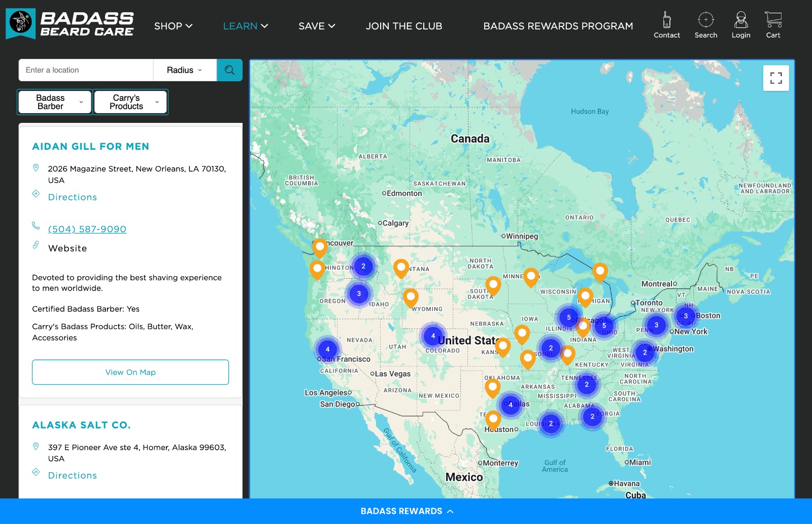Viewport: 812px width, 524px height.
Task: Click the cluster marker 2 in Washington state
Action: pyautogui.click(x=363, y=266)
